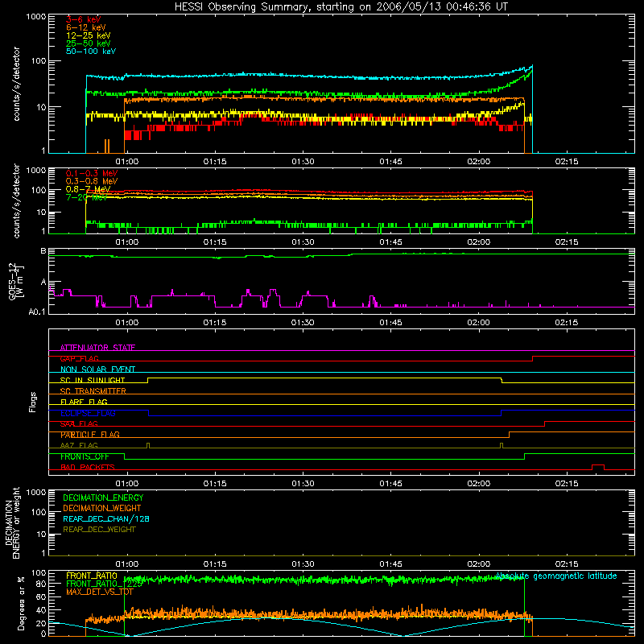Click the 0.1-0.3 MeV legend label
644x644 pixels.
[92, 173]
